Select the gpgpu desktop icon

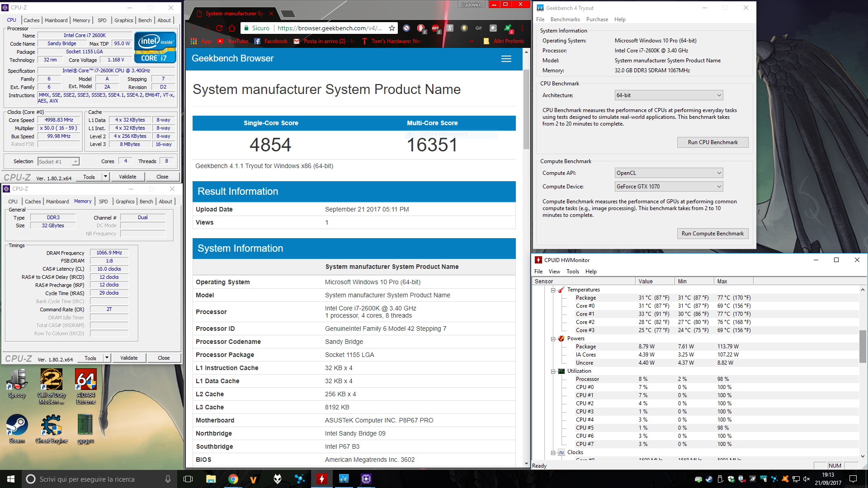(x=85, y=429)
